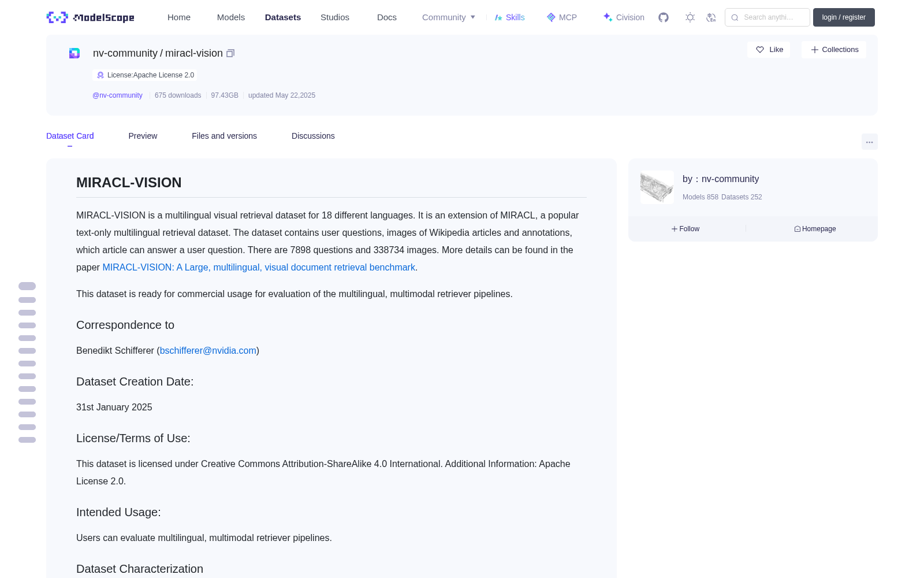The height and width of the screenshot is (578, 924).
Task: Open the Models navigation item
Action: point(231,17)
